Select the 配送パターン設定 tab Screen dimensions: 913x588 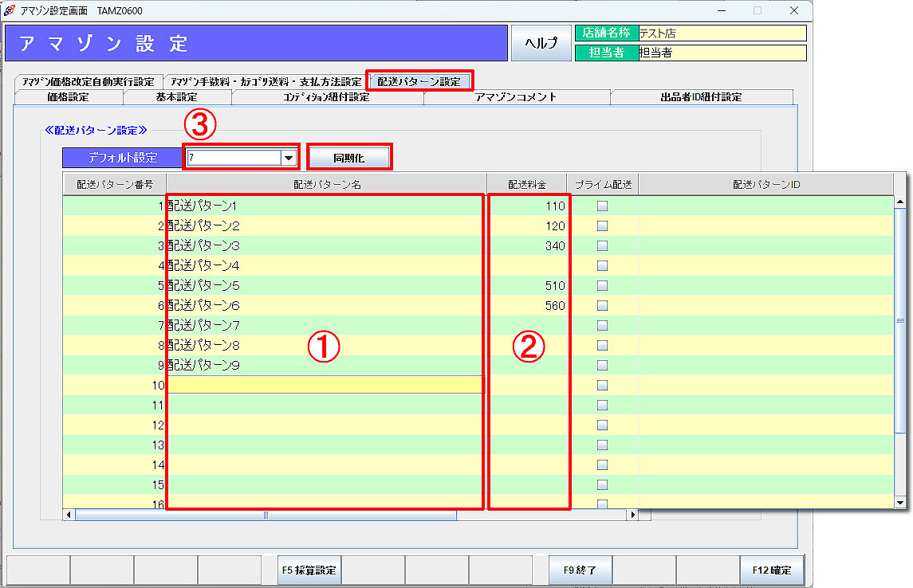pyautogui.click(x=419, y=81)
